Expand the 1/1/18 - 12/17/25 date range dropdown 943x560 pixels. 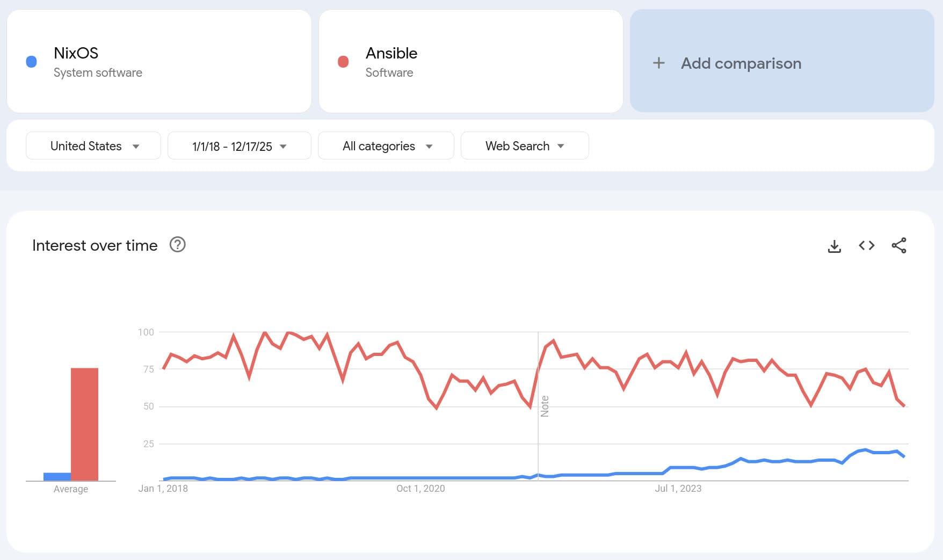(239, 146)
